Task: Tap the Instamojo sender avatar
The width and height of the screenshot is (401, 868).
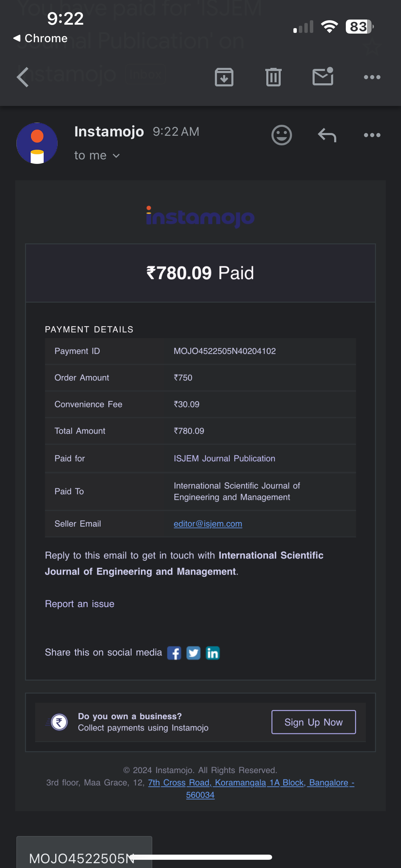Action: 37,143
